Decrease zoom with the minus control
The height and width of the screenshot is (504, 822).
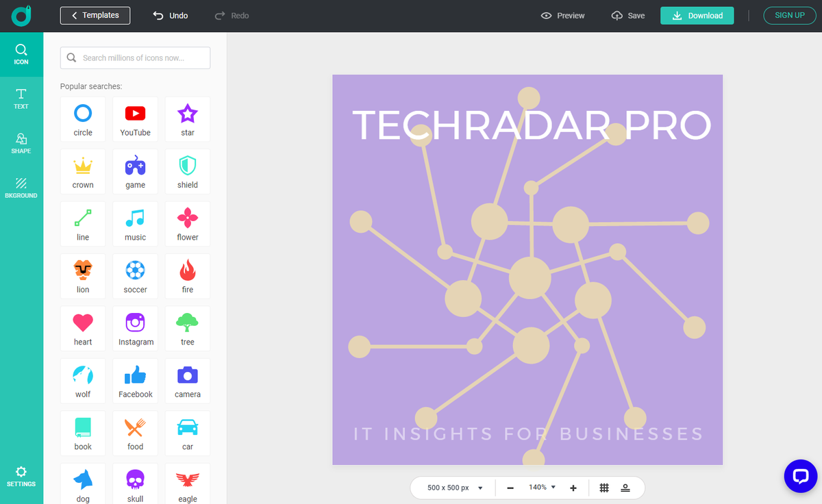pyautogui.click(x=510, y=487)
